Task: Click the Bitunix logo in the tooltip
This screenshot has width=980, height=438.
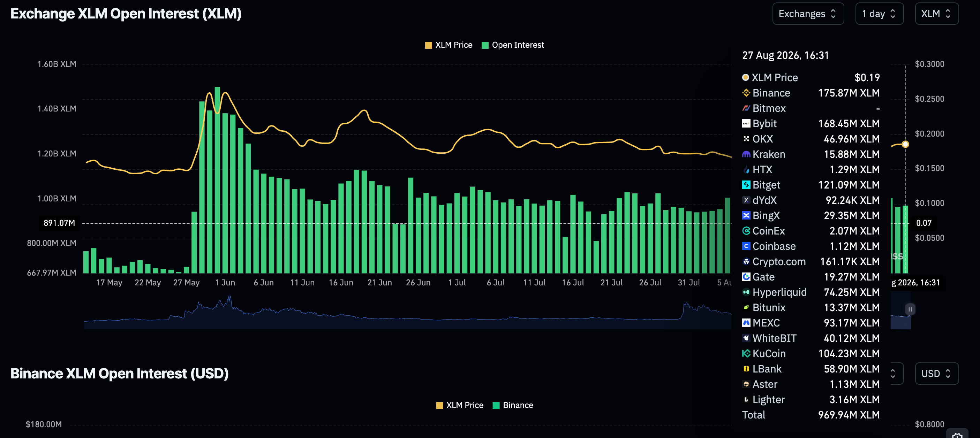Action: (746, 308)
